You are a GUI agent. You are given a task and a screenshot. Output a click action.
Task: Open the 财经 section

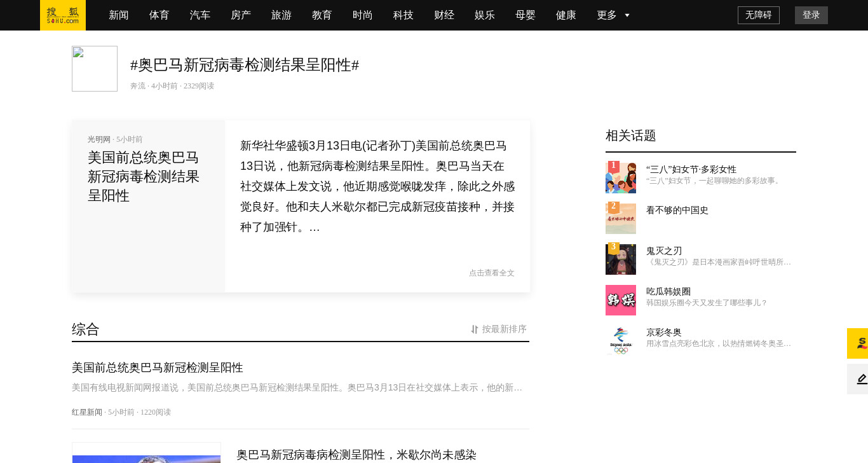[x=444, y=15]
